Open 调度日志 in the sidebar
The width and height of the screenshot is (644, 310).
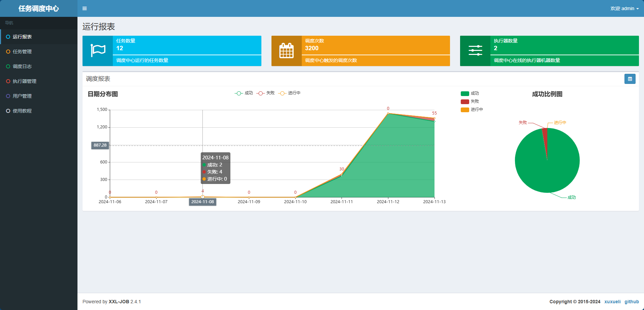(22, 66)
